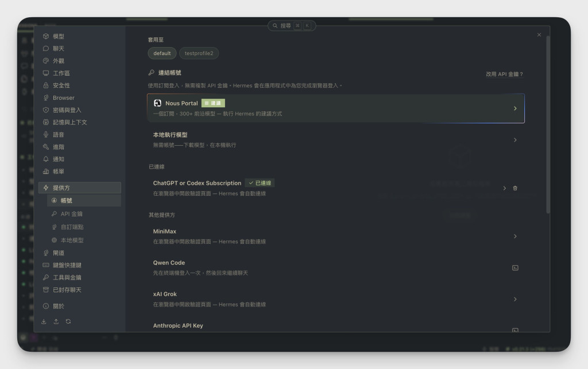Collapse the 提供方 providers group
The width and height of the screenshot is (588, 369).
[79, 188]
